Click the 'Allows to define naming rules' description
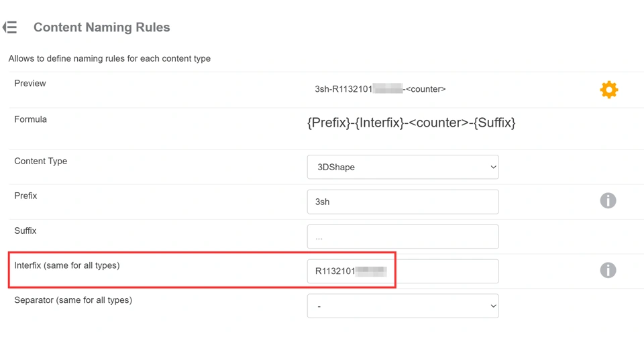The height and width of the screenshot is (337, 644). coord(109,59)
